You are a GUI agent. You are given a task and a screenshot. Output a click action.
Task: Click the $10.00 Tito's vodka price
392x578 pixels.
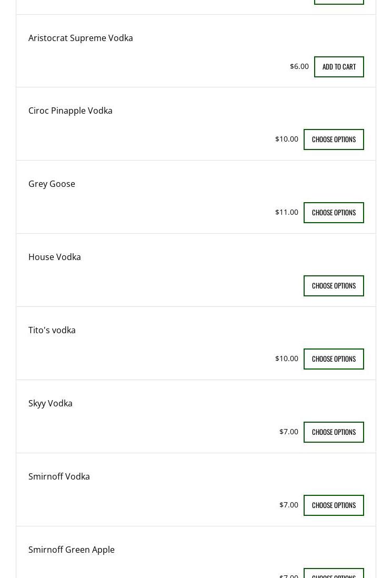[x=286, y=358]
